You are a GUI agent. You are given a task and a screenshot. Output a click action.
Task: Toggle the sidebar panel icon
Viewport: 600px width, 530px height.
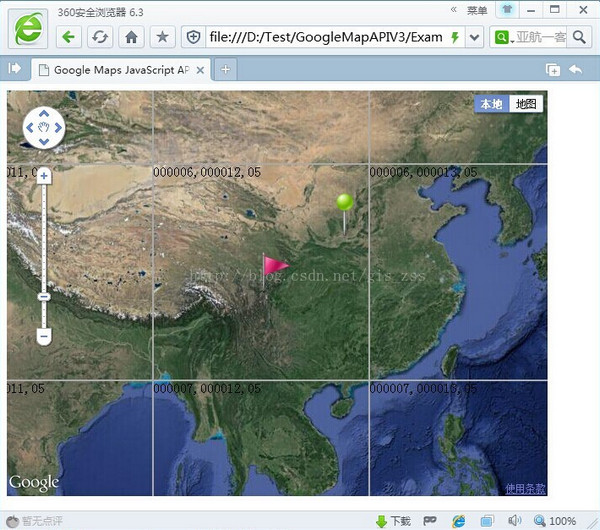click(x=15, y=68)
